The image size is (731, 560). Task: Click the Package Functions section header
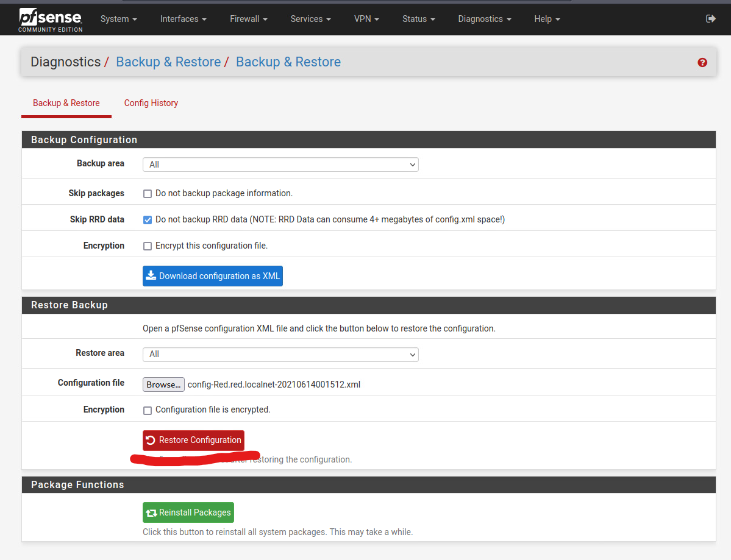[369, 484]
